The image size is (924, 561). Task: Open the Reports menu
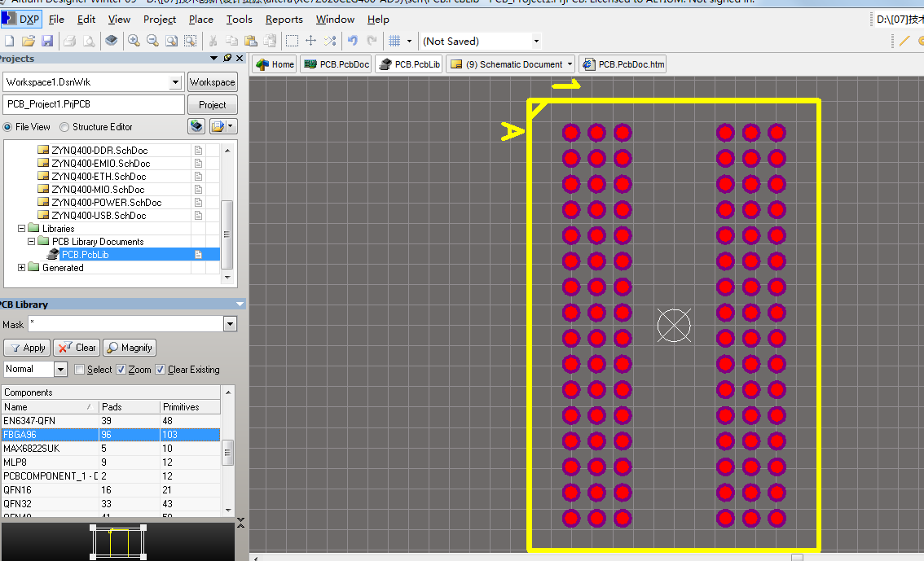tap(284, 20)
